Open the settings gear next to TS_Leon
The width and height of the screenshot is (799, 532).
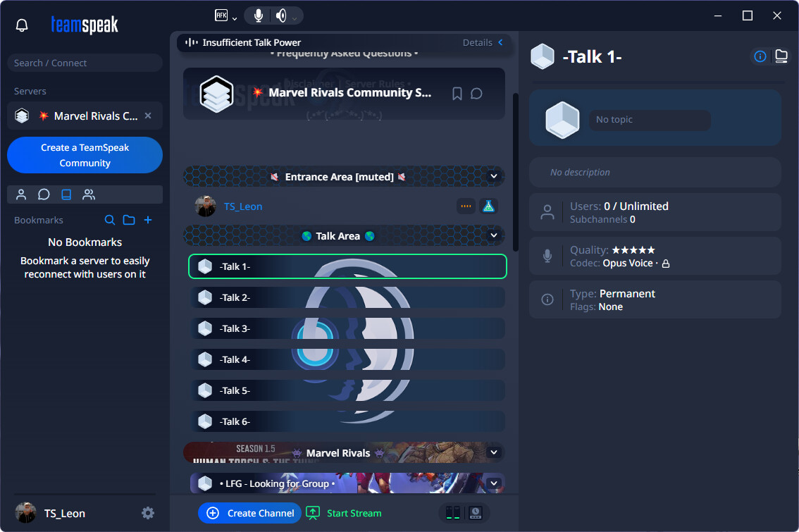[148, 513]
